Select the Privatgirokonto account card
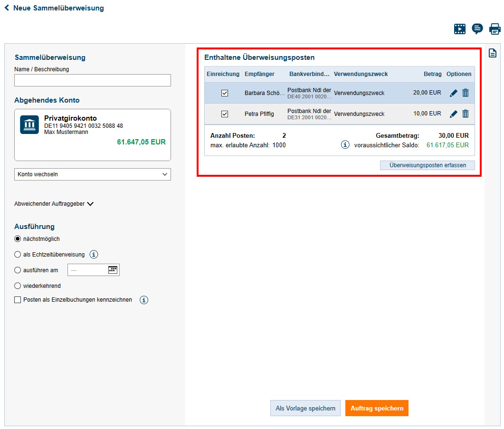The image size is (504, 429). coord(93,135)
